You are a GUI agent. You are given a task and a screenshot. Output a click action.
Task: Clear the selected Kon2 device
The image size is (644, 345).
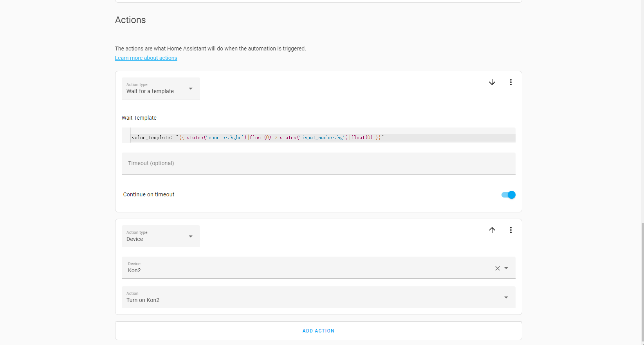point(497,268)
